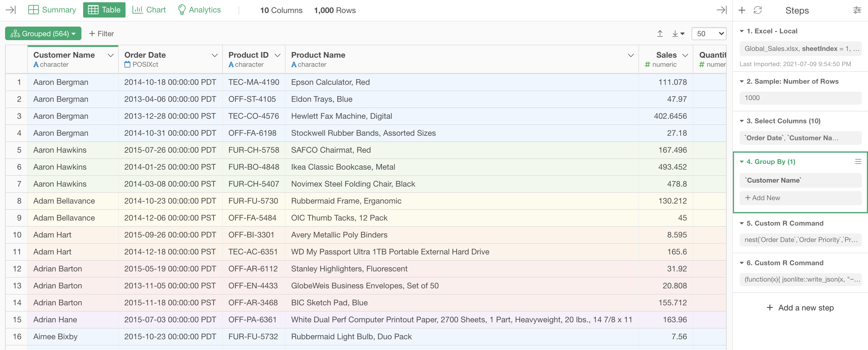Open Product ID column menu
Screen dimensions: 868x350
[x=278, y=55]
